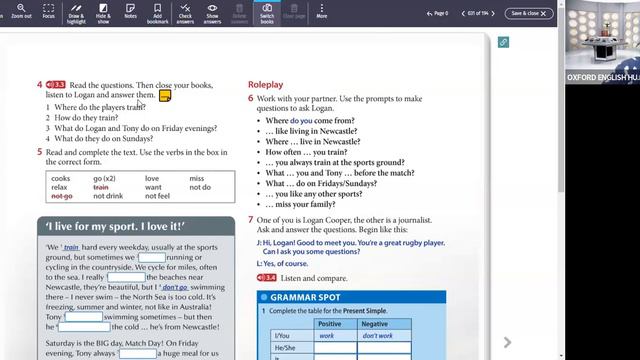Click question 'Where do the players train?'

100,107
